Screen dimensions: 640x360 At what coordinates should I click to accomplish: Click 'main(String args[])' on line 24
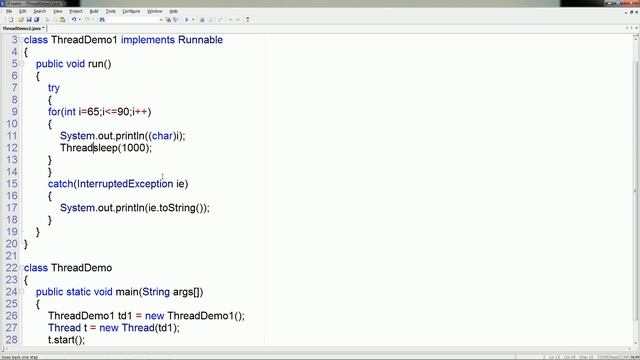tap(159, 292)
